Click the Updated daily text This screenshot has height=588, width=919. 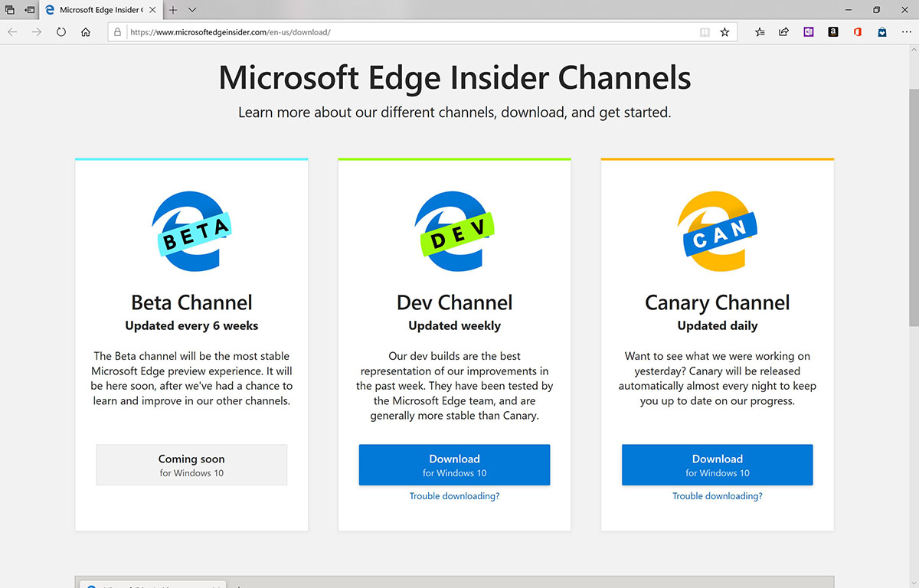coord(718,325)
